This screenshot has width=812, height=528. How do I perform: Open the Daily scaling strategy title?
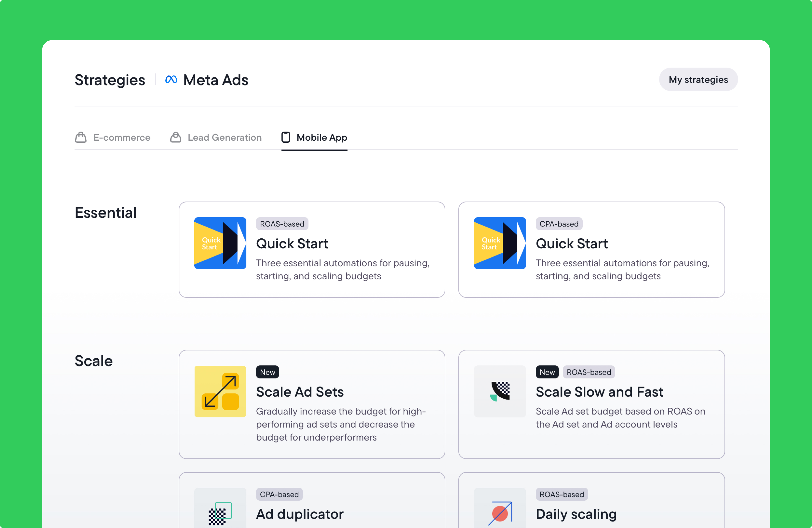(x=576, y=514)
